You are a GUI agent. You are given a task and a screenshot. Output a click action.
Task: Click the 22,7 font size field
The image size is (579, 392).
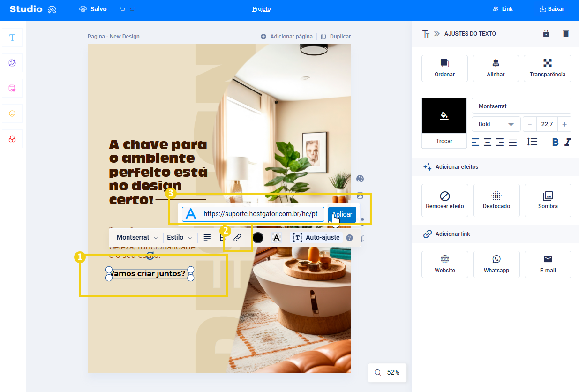(547, 124)
